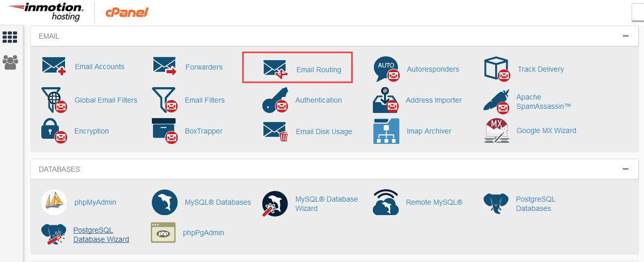Click the cPanel logo

[x=127, y=12]
